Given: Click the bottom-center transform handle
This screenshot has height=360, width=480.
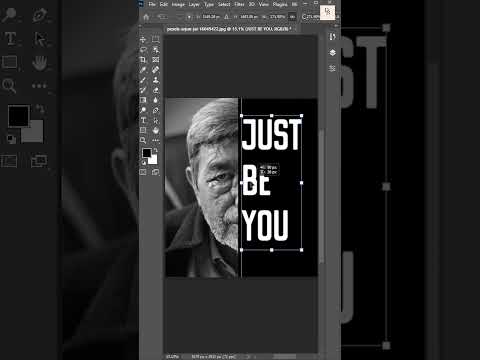Looking at the screenshot, I should point(272,250).
